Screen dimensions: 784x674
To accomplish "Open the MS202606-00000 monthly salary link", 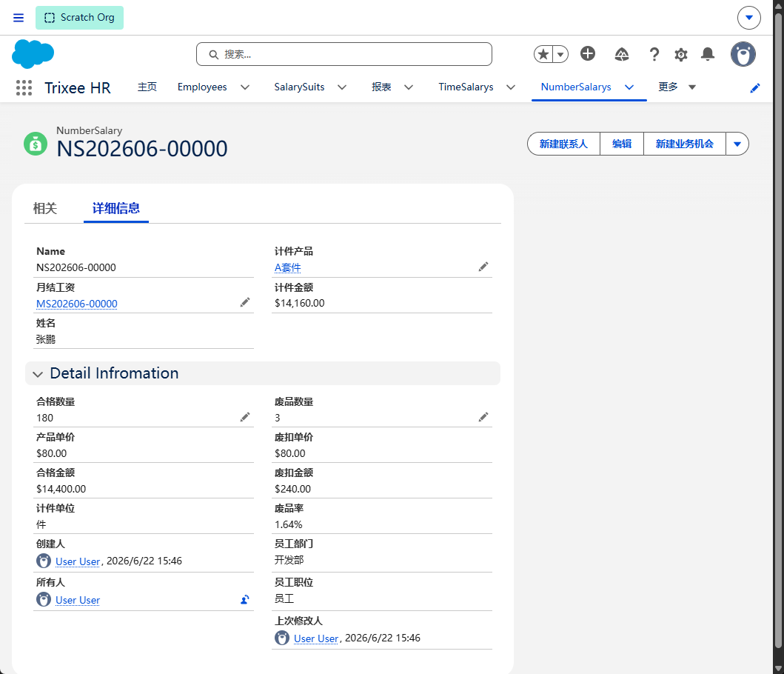I will pyautogui.click(x=77, y=304).
